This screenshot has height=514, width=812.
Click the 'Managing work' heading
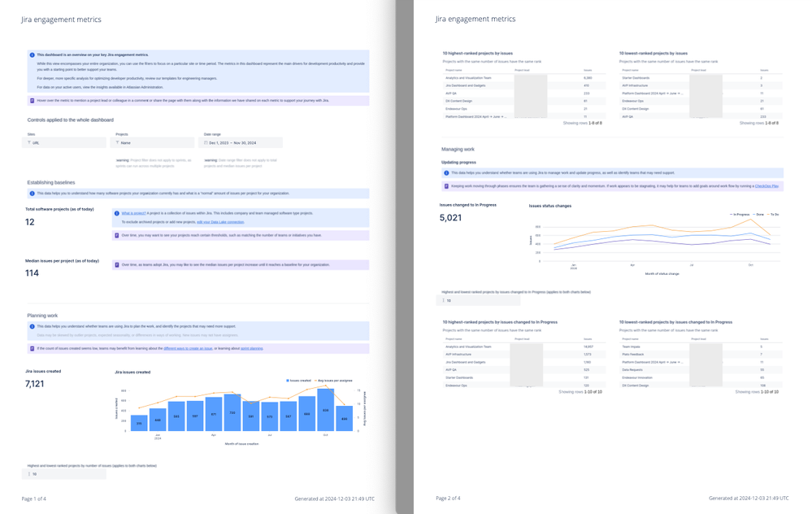458,149
